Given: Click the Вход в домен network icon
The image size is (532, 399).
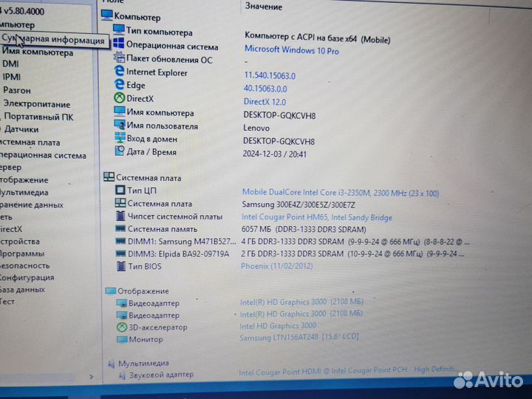Looking at the screenshot, I should (x=120, y=137).
